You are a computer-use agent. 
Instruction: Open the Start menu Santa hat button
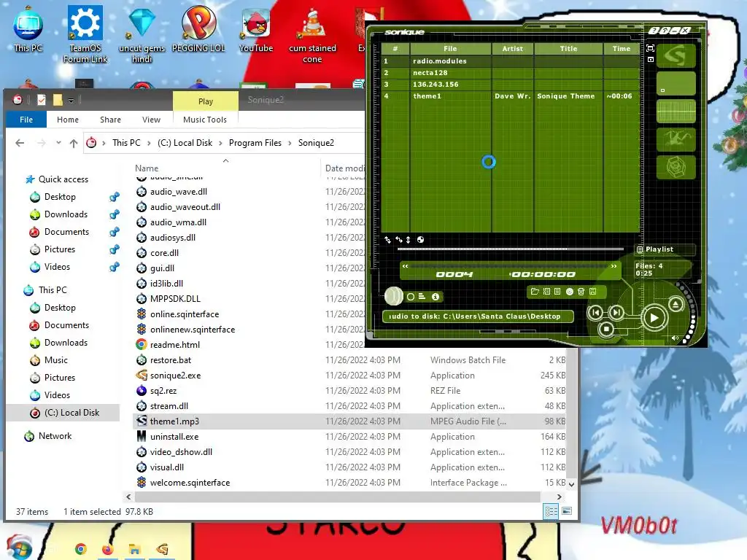[x=19, y=547]
